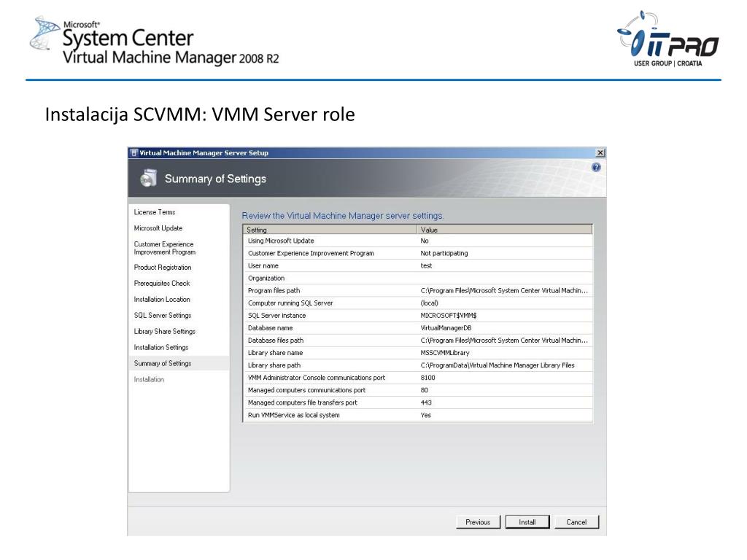Select the Library share path row
This screenshot has height=560, width=747.
[x=418, y=365]
